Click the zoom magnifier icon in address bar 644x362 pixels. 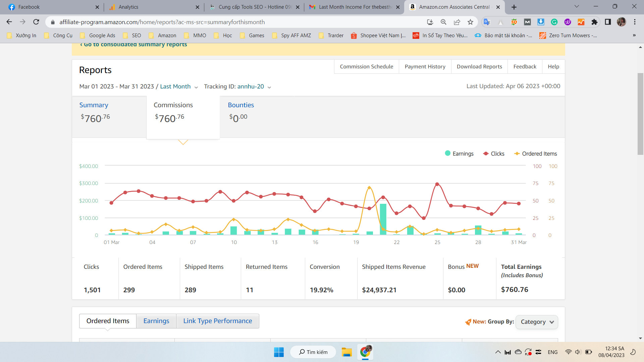[x=443, y=22]
